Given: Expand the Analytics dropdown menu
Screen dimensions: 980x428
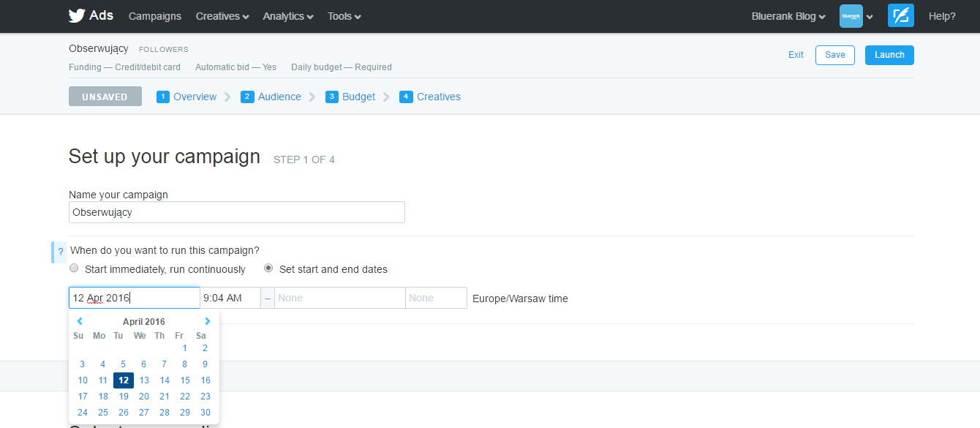Looking at the screenshot, I should point(288,16).
